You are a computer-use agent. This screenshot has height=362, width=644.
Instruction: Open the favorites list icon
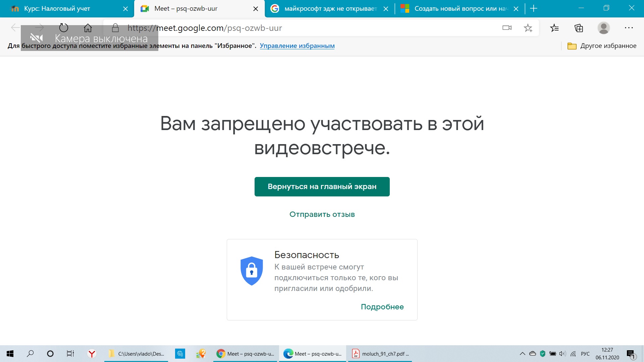pyautogui.click(x=554, y=28)
